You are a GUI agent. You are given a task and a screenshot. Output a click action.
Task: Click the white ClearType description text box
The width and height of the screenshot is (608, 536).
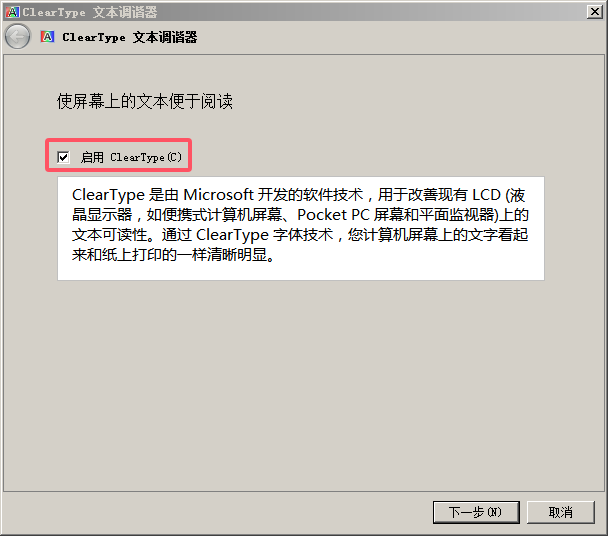(301, 228)
